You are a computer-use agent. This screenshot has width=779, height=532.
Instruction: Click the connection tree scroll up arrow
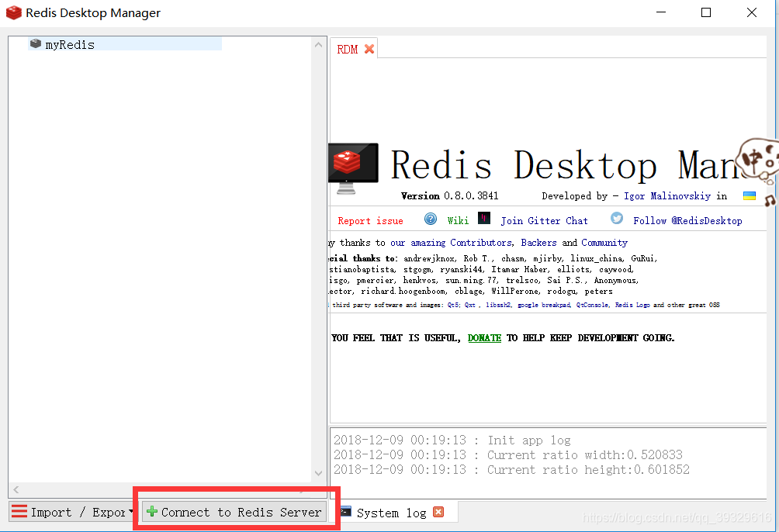point(318,45)
